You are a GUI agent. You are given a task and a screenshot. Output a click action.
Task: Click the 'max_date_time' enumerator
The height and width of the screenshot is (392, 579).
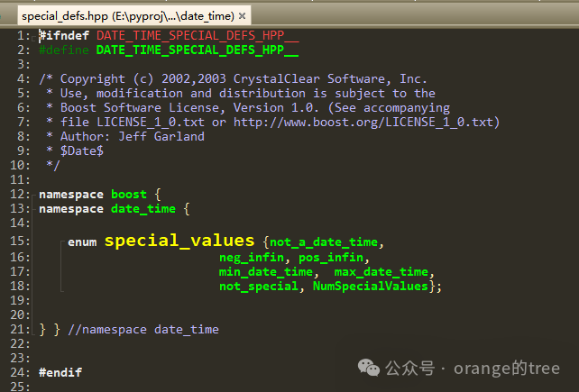381,271
